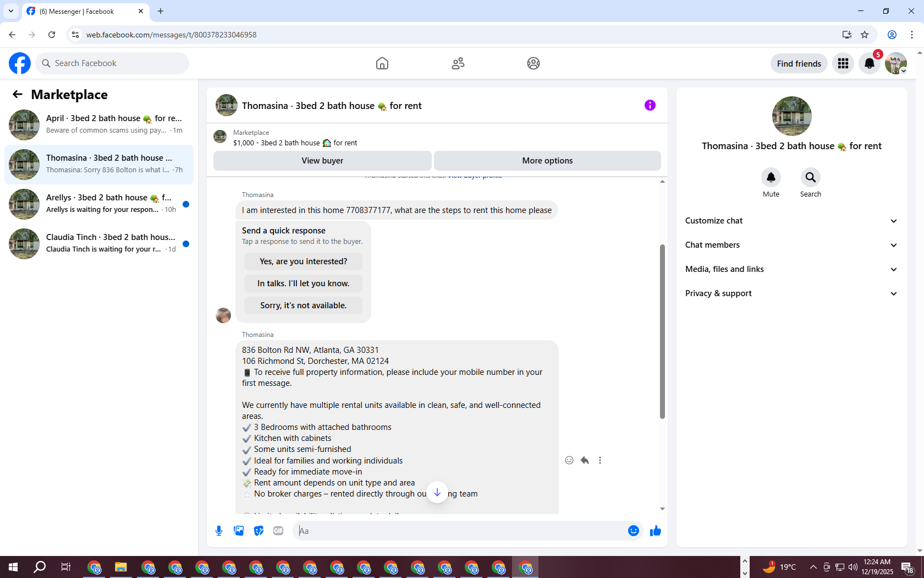
Task: Open Chrome three-dot menu
Action: [x=912, y=35]
